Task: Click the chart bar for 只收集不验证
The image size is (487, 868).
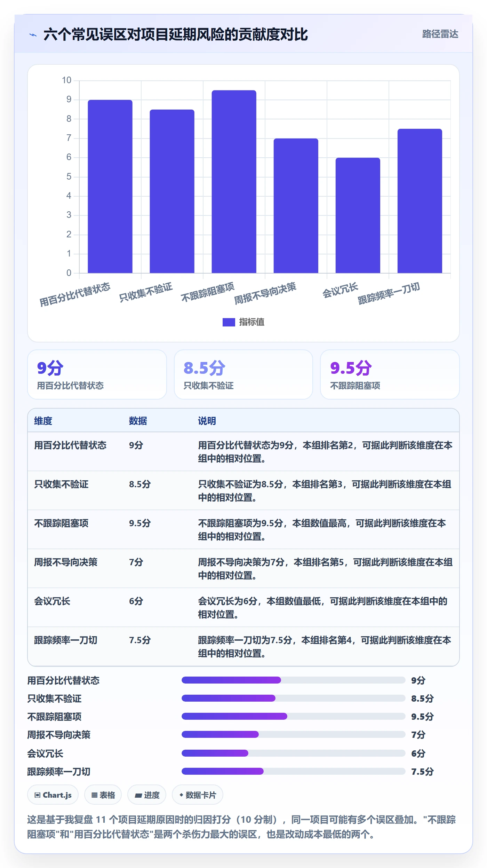Action: coord(172,191)
